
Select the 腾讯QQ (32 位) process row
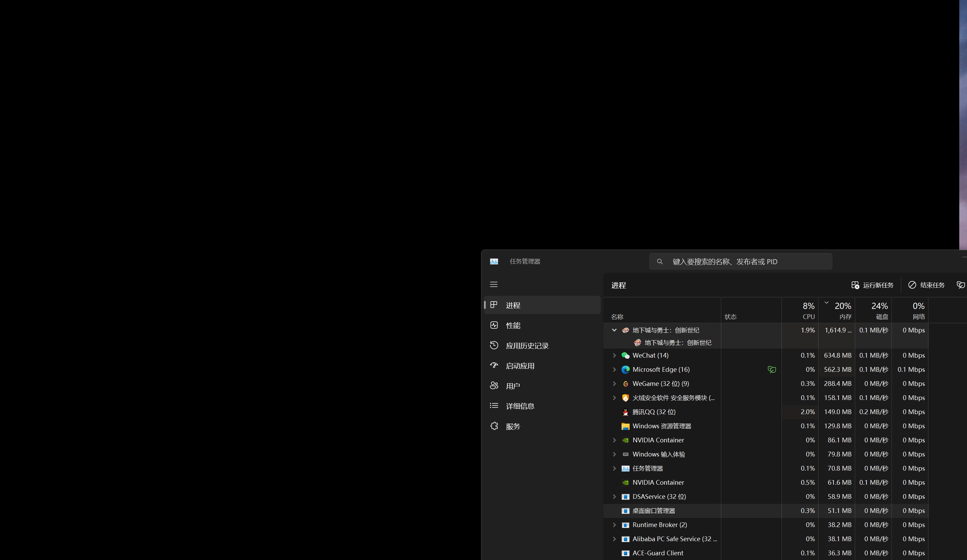pyautogui.click(x=766, y=412)
